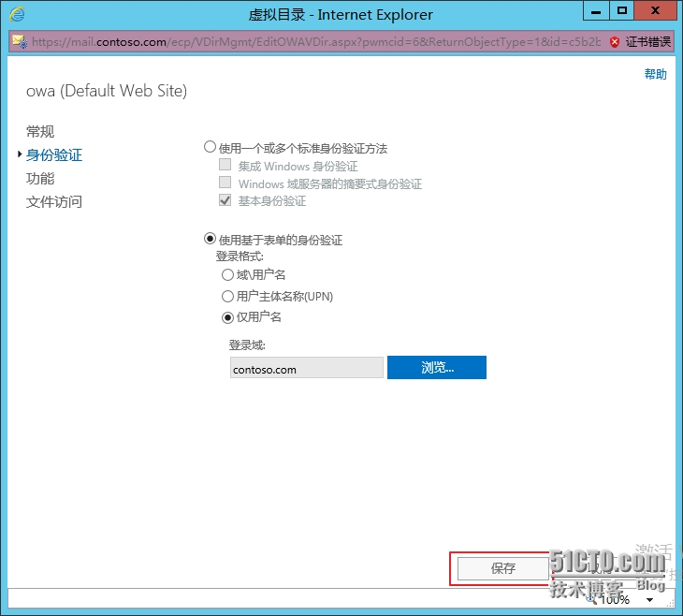Uncheck the 基本身份验证 checkbox
Viewport: 683px width, 616px height.
click(x=225, y=200)
